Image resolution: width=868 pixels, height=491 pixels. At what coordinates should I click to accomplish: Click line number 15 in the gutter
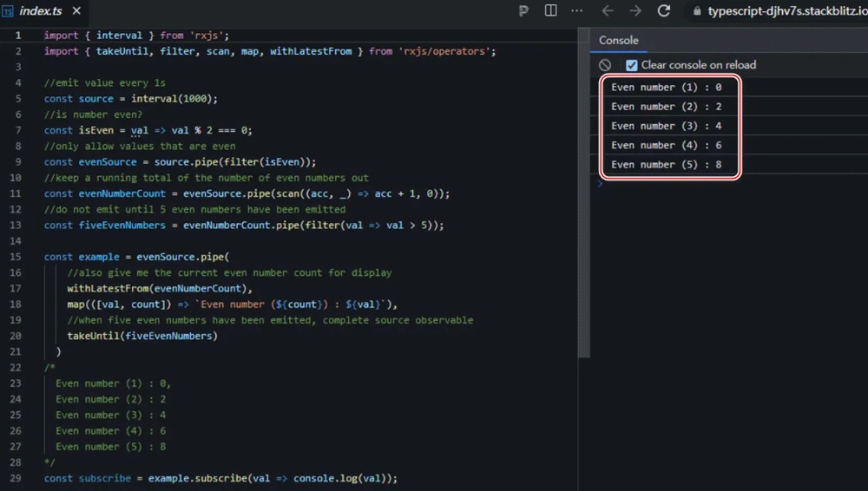click(x=16, y=257)
